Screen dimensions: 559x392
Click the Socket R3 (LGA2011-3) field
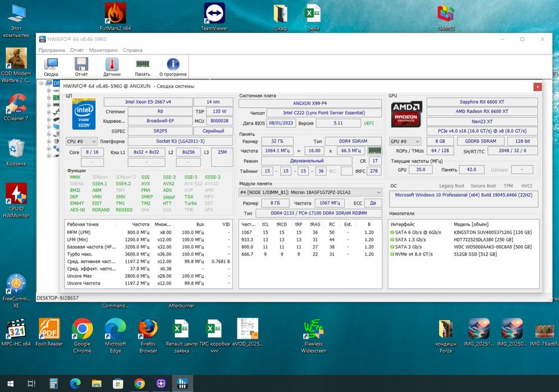pos(180,141)
